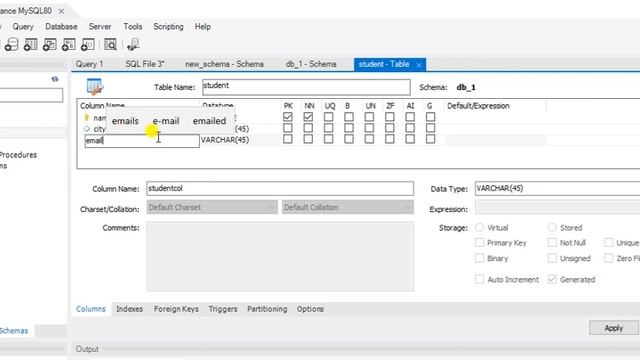Choose the 'e-mail' autocomplete suggestion
This screenshot has width=640, height=360.
click(166, 121)
